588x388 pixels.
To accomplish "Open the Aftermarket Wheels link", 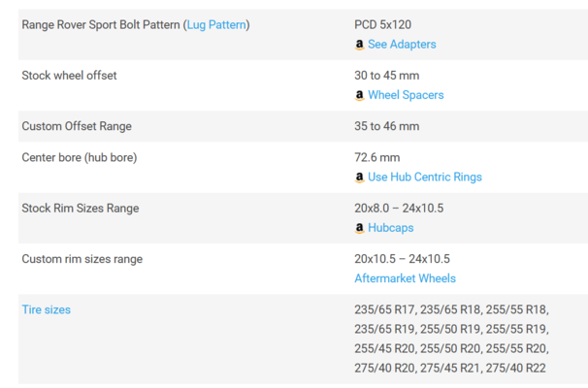I will pyautogui.click(x=405, y=278).
